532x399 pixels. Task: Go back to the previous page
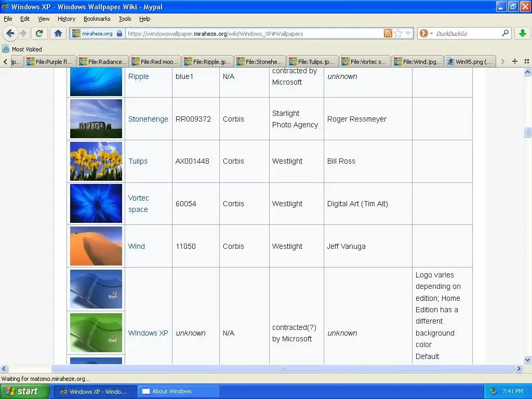click(10, 33)
